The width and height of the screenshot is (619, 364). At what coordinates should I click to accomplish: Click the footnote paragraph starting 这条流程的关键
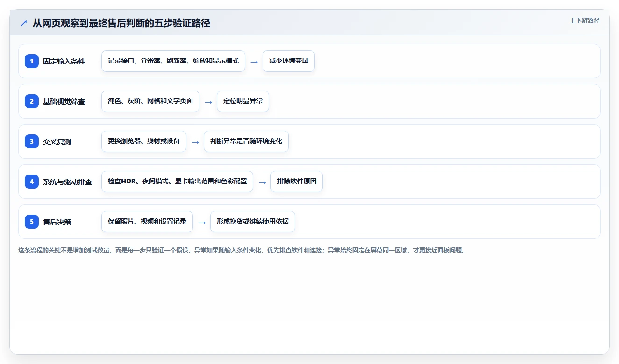click(242, 251)
